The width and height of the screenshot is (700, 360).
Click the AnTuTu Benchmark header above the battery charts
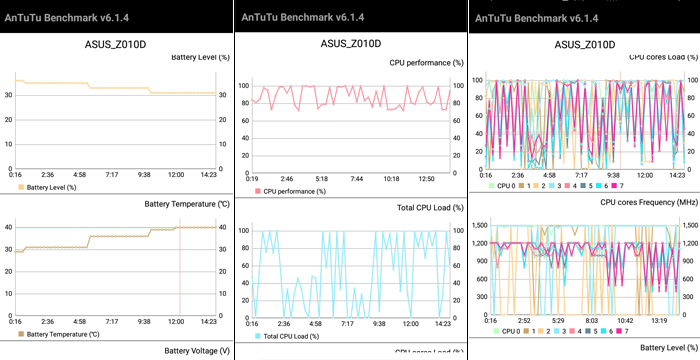pos(67,18)
